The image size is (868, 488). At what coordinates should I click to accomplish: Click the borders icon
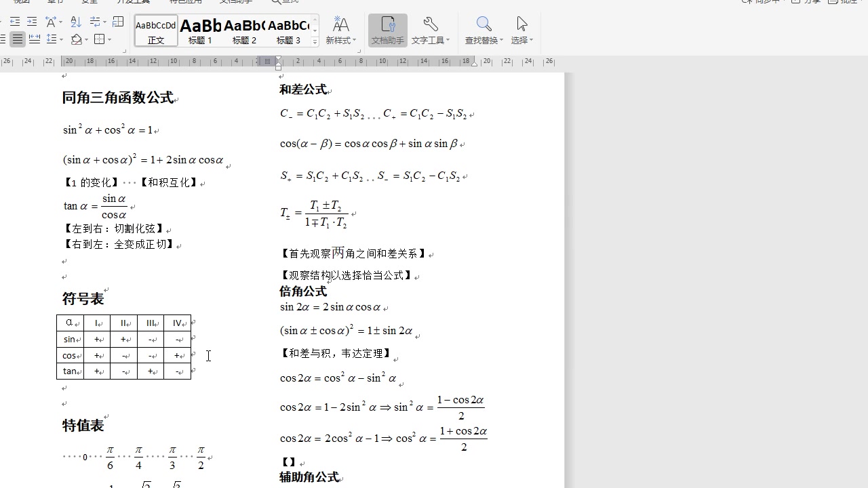pos(99,40)
